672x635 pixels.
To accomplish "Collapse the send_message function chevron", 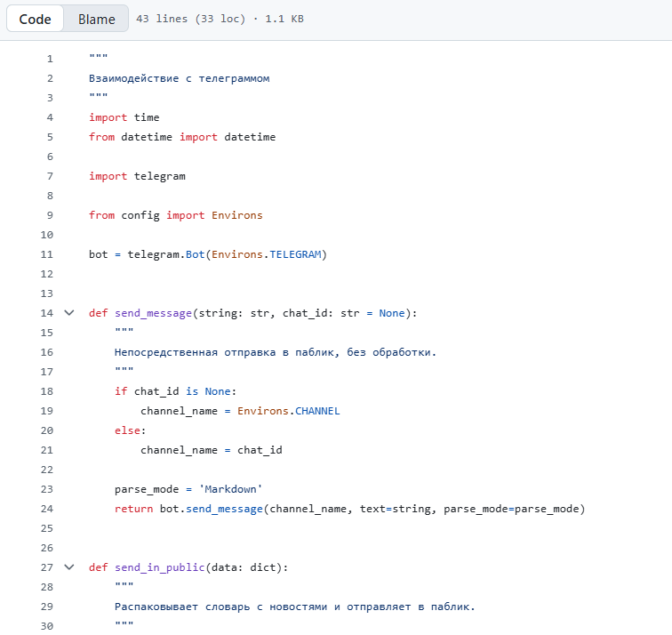I will (69, 313).
